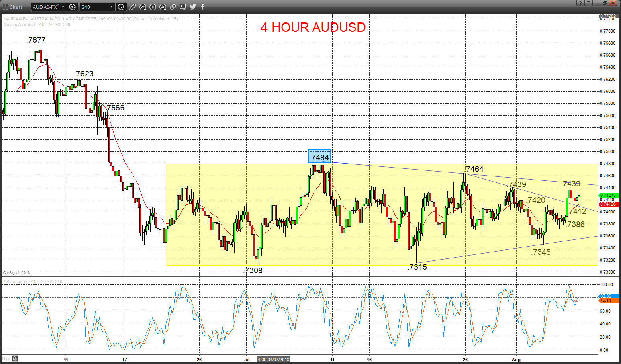Click the .7464 high annotation

point(474,169)
